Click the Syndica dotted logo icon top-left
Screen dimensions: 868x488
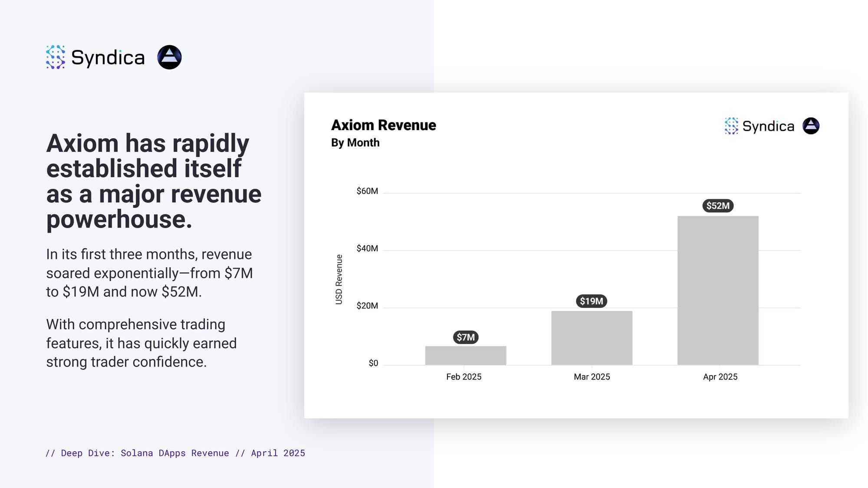point(56,57)
